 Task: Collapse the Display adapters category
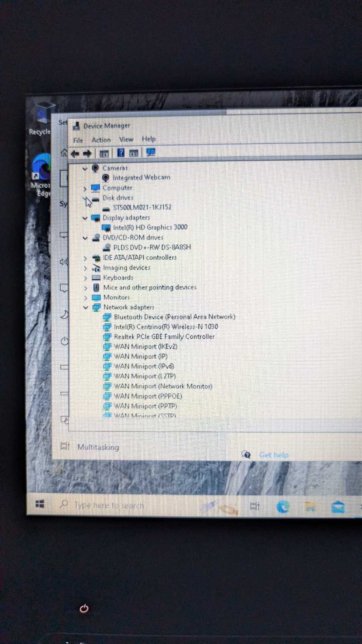coord(85,218)
